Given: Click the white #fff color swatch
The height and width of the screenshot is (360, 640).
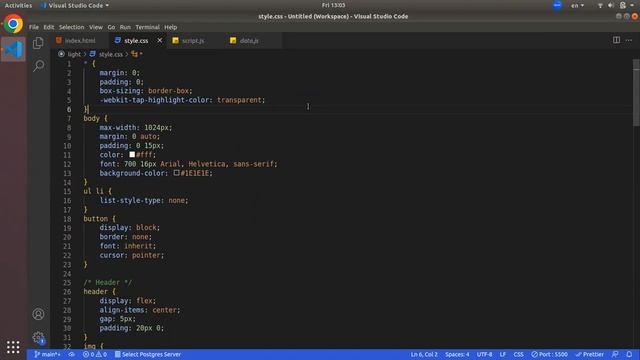Looking at the screenshot, I should pyautogui.click(x=132, y=154).
